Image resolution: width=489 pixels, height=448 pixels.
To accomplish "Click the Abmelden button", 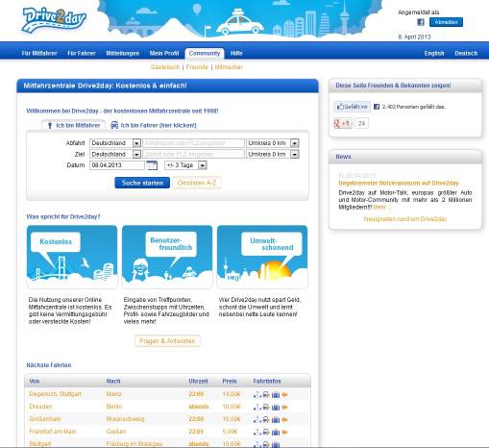I will pyautogui.click(x=446, y=22).
